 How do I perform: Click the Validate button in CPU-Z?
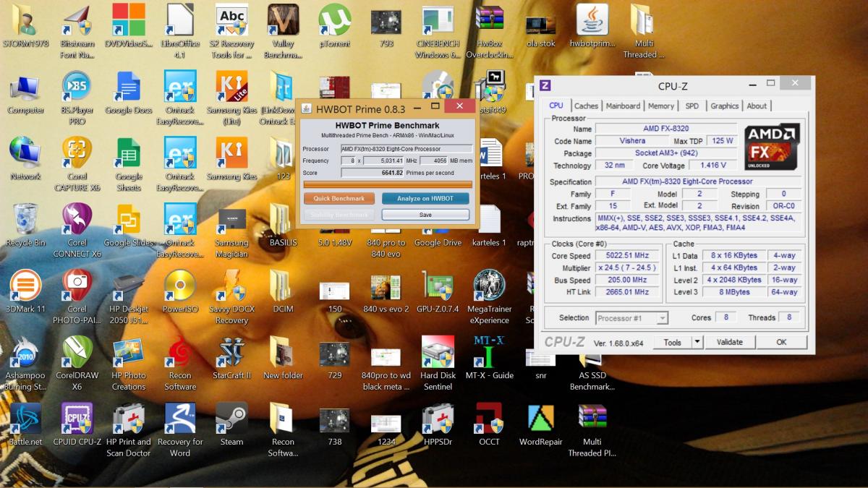click(729, 342)
